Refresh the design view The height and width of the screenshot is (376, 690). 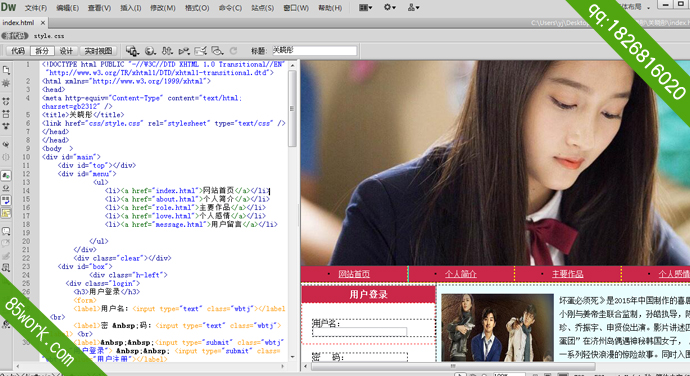(x=233, y=51)
